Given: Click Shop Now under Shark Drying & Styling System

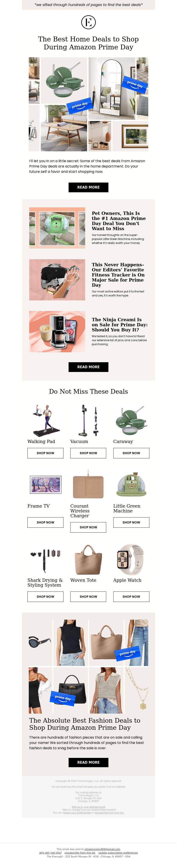Looking at the screenshot, I should tap(45, 596).
